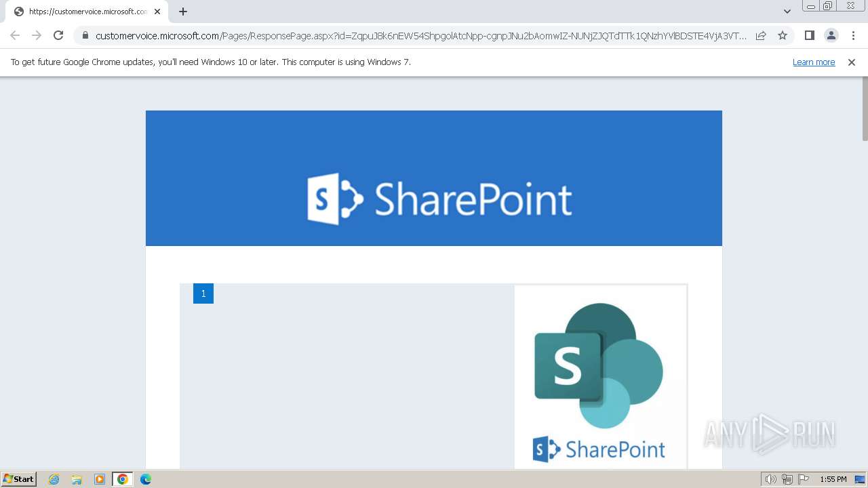Close the customervoice.microsoft.com tab
This screenshot has width=868, height=488.
157,12
